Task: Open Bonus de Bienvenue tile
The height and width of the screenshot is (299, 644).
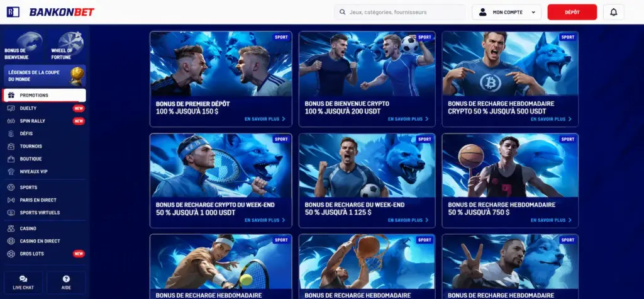Action: coord(23,46)
